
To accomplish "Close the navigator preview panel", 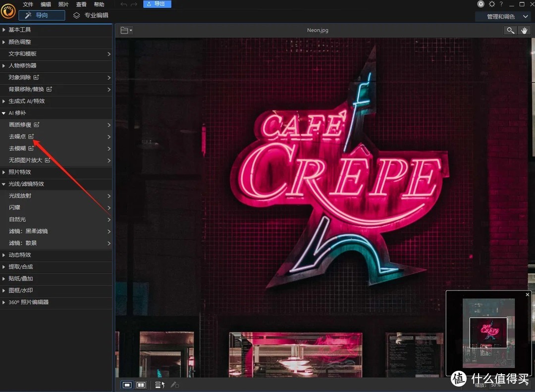I will point(528,294).
